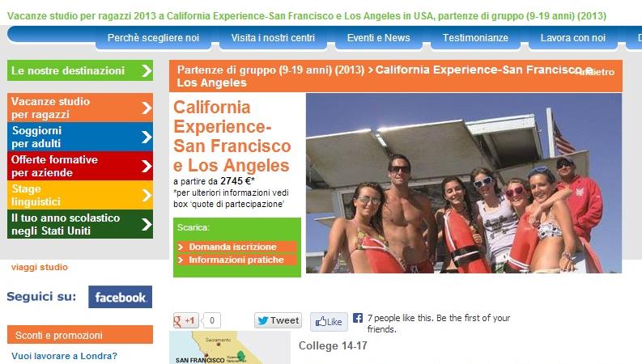Expand Le nostre destinazioni chevron
This screenshot has width=642, height=364.
pos(147,70)
